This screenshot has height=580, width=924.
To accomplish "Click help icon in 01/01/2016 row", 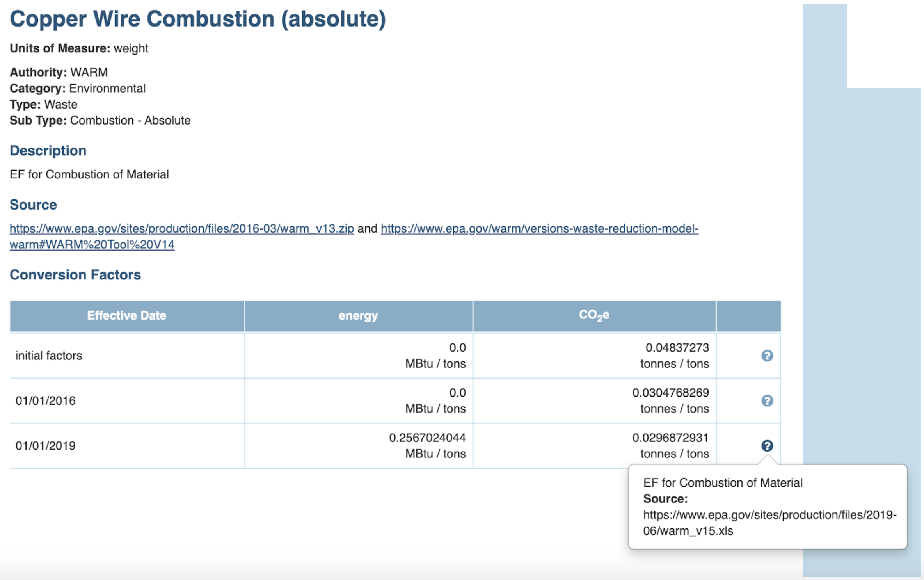I will [767, 400].
